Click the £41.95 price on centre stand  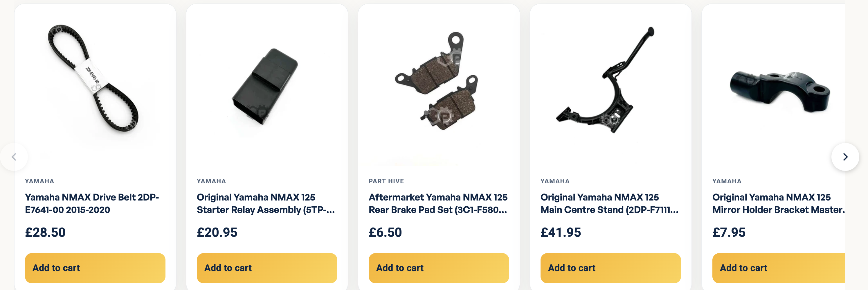tap(561, 232)
